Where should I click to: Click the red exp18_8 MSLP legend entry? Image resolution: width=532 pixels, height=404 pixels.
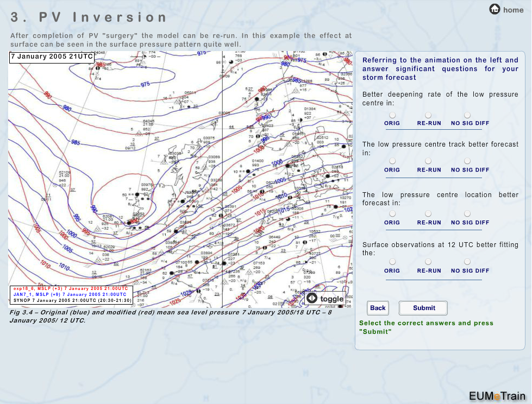71,288
